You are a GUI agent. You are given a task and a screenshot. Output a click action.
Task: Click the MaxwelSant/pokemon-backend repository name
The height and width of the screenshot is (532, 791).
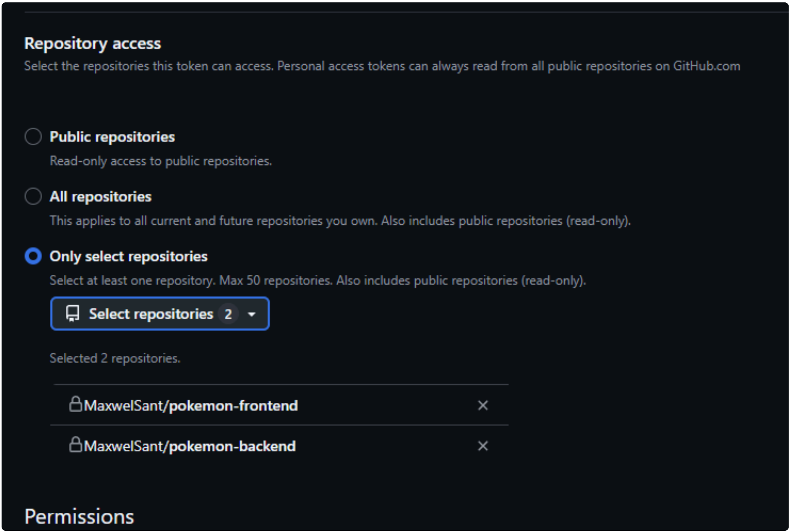[x=190, y=446]
